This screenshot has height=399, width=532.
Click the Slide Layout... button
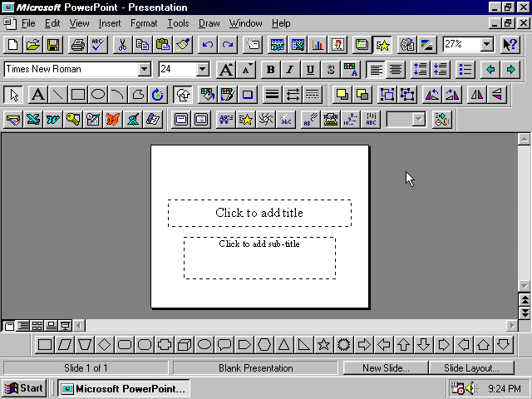click(x=472, y=367)
